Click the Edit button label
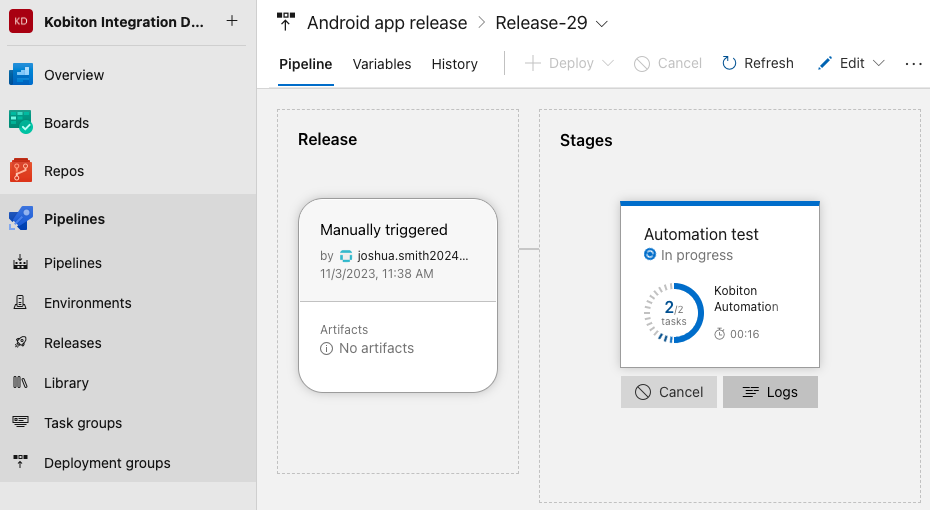Screen dimensions: 930x510 point(852,63)
